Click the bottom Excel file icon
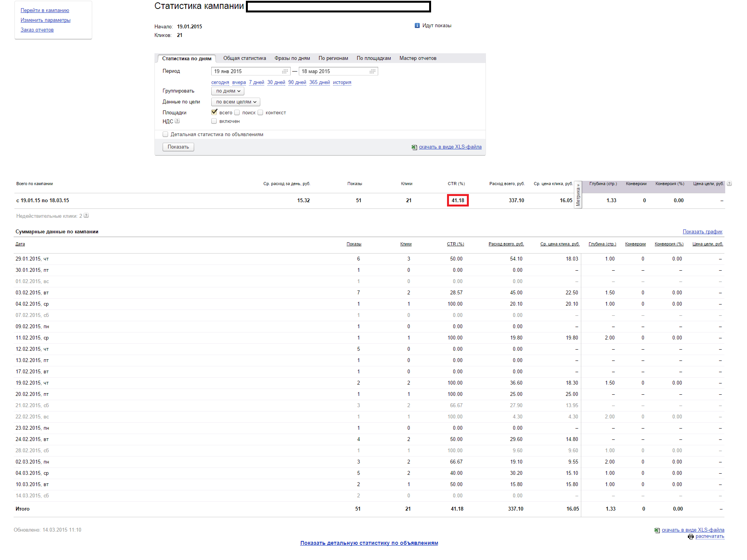The image size is (747, 560). [657, 530]
